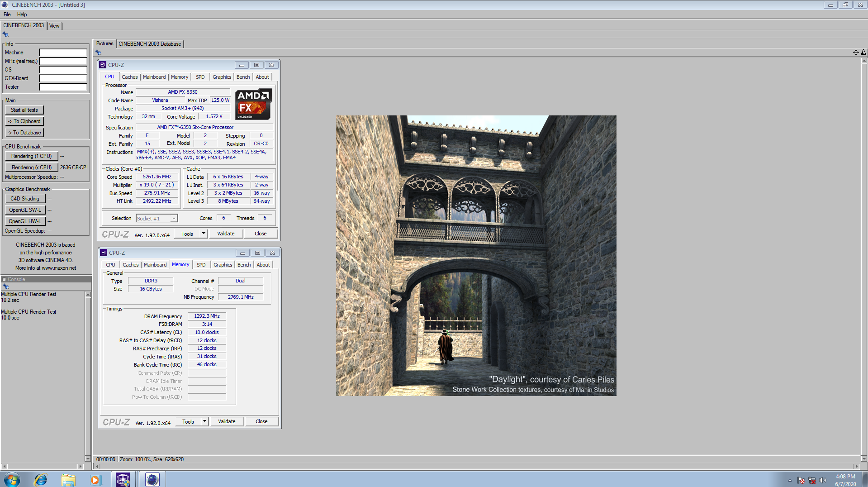Launch Internet Explorer from taskbar
This screenshot has width=868, height=487.
41,480
